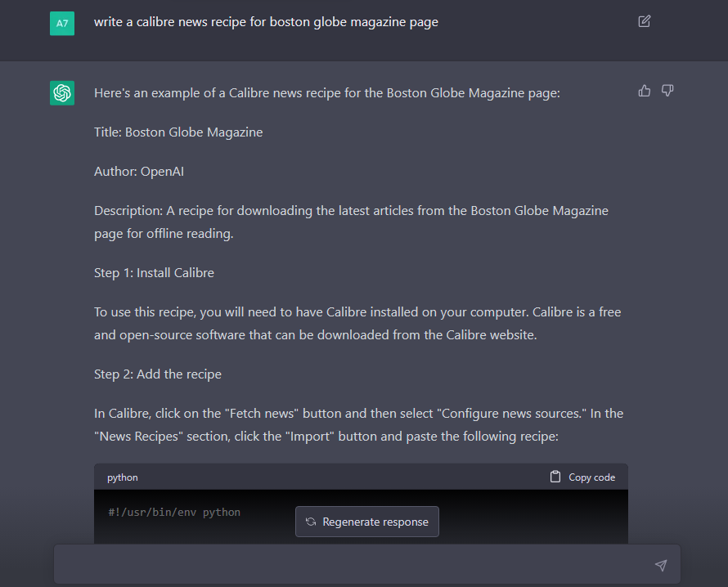Click the "Step 2: Add the recipe" line
Screen dimensions: 728x587
click(157, 374)
